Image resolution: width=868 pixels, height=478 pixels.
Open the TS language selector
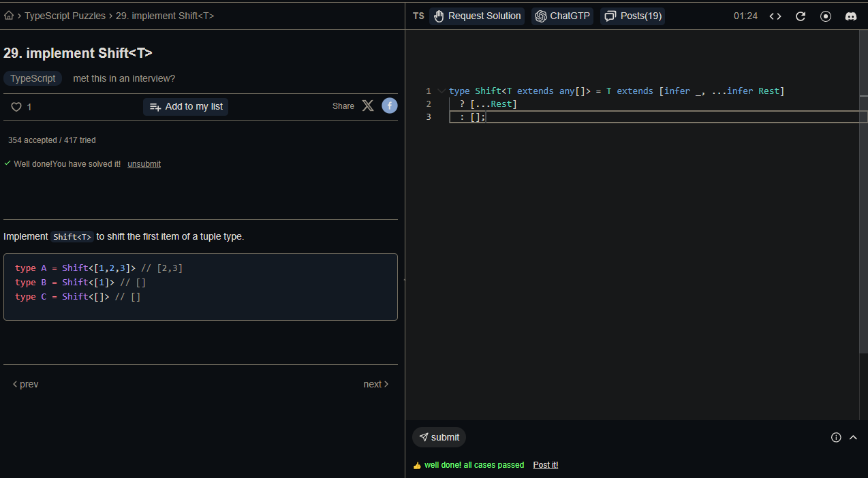coord(418,16)
